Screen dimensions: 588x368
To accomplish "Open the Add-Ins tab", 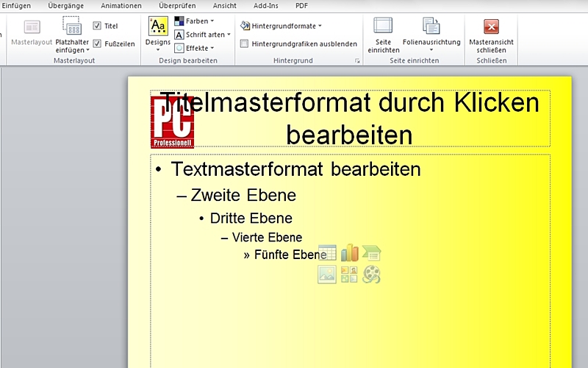I will click(x=266, y=6).
